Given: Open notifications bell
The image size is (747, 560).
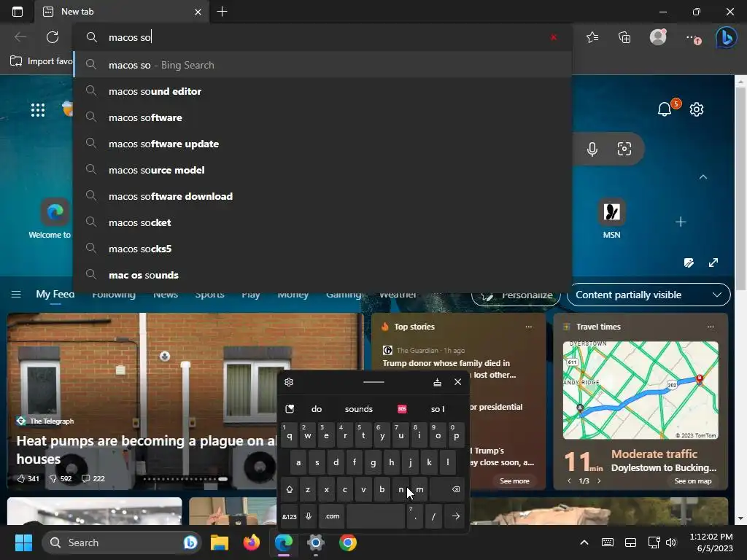Looking at the screenshot, I should tap(665, 109).
